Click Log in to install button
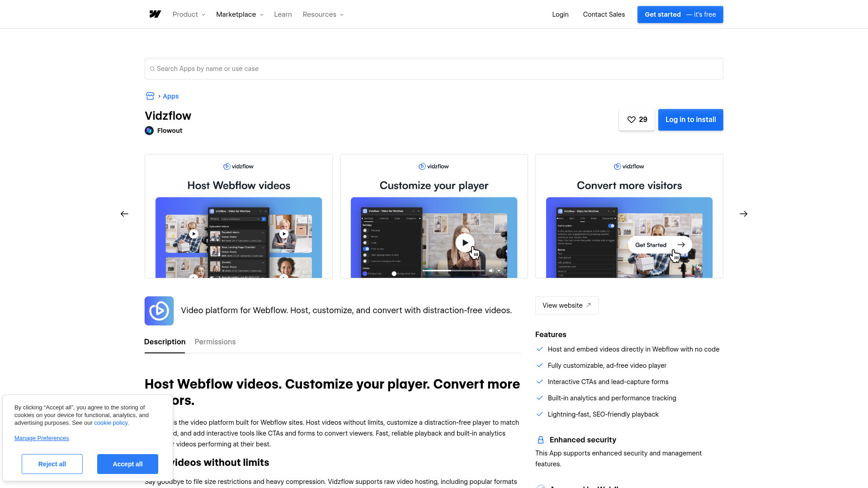 click(x=691, y=120)
